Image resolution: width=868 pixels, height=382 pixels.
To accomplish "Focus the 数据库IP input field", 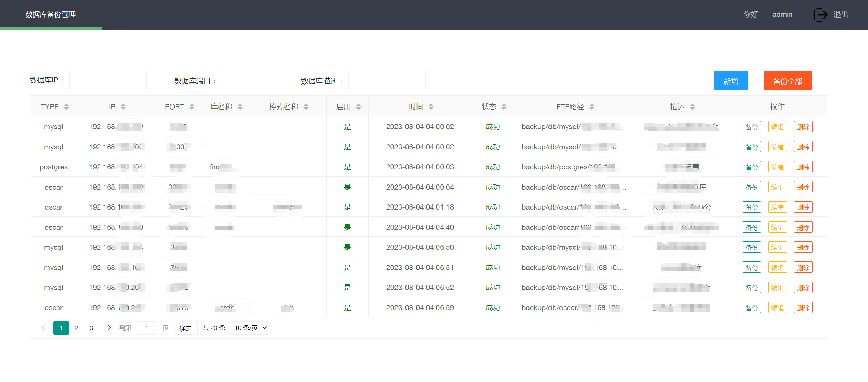I will click(x=108, y=80).
